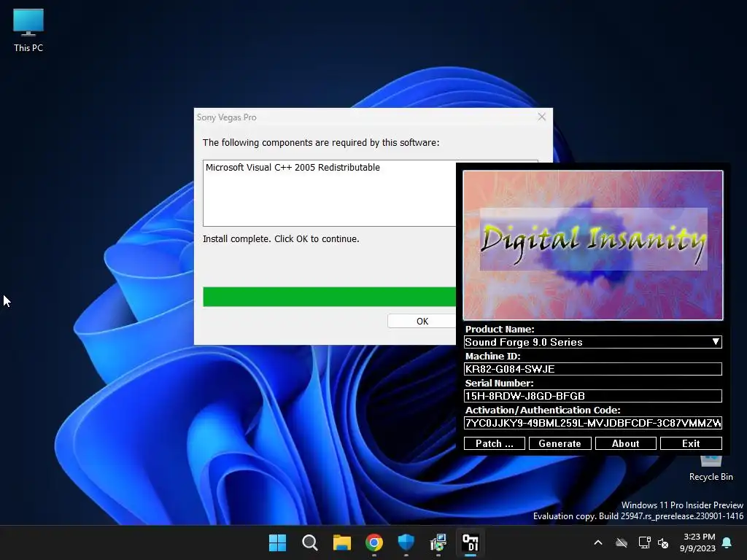Click the green install progress bar
747x560 pixels.
pos(329,296)
